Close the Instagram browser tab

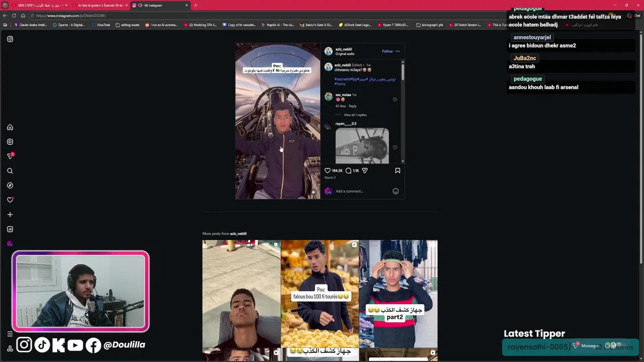coord(187,5)
